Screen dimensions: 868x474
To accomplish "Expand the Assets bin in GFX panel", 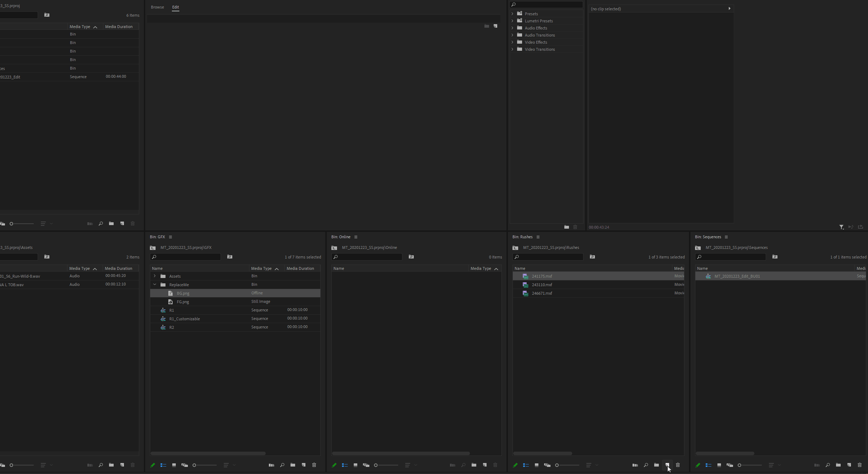I will [x=154, y=276].
